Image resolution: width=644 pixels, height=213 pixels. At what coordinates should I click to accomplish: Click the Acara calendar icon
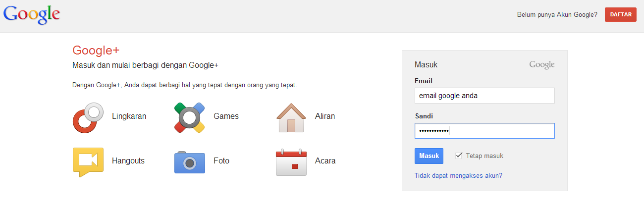pos(291,162)
